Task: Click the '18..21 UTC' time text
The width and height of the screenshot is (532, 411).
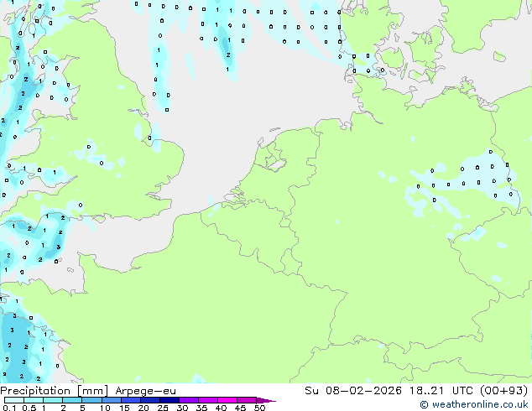Action: [441, 390]
